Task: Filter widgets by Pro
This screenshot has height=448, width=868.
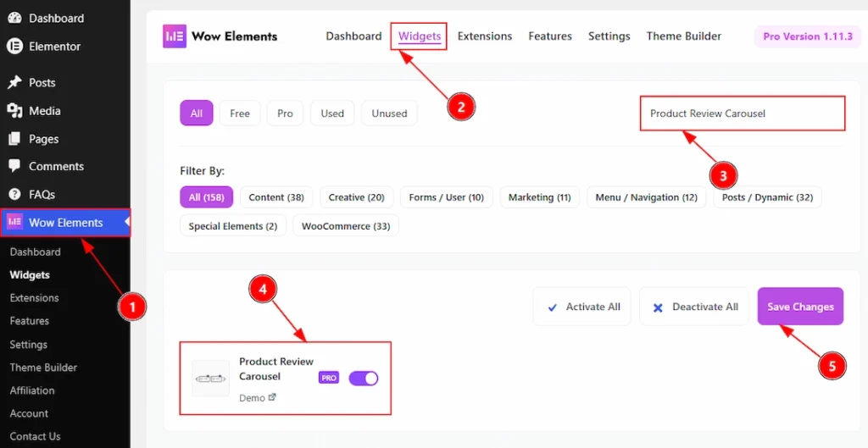Action: 285,113
